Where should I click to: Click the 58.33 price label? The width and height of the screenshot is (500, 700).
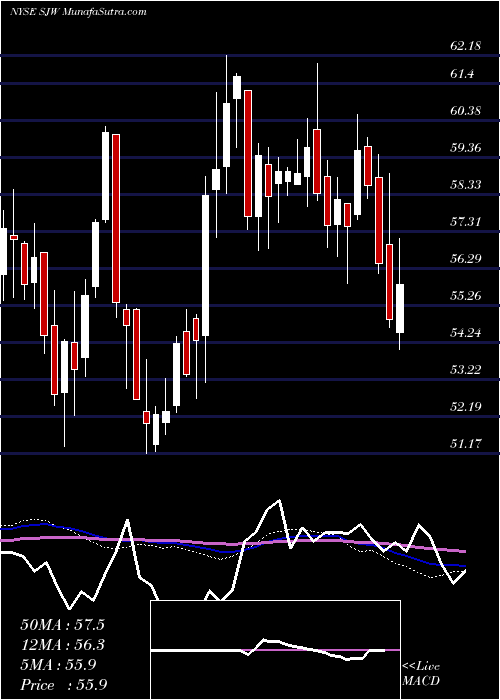(x=466, y=185)
